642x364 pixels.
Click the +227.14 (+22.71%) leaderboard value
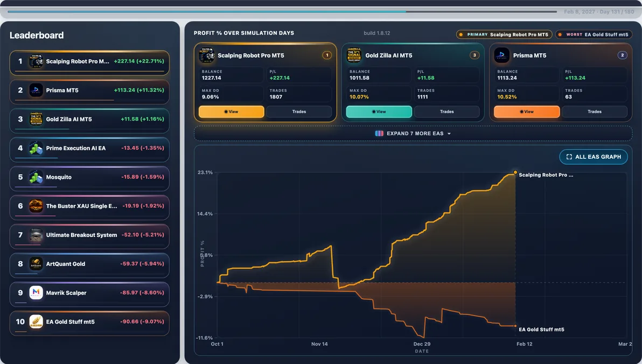pyautogui.click(x=139, y=61)
